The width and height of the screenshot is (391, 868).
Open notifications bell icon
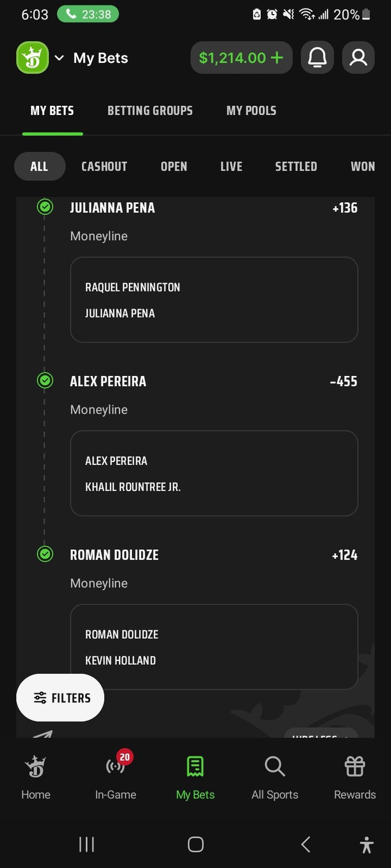coord(317,58)
